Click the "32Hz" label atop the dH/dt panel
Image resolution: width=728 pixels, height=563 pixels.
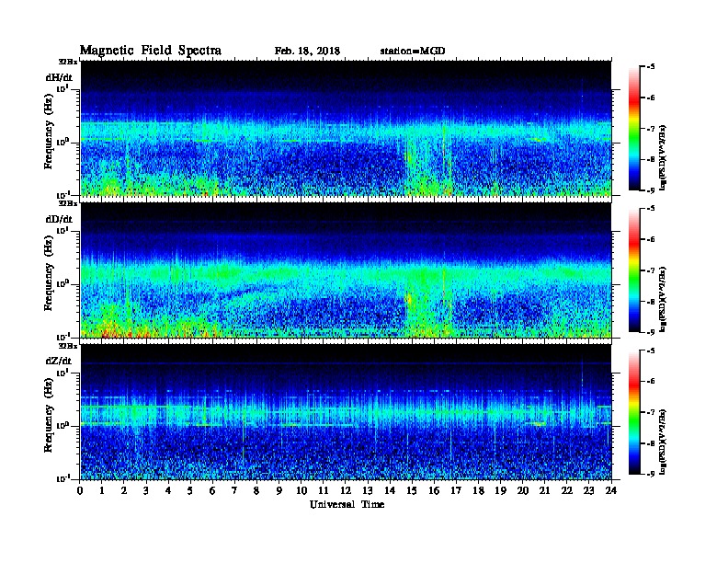pyautogui.click(x=68, y=62)
